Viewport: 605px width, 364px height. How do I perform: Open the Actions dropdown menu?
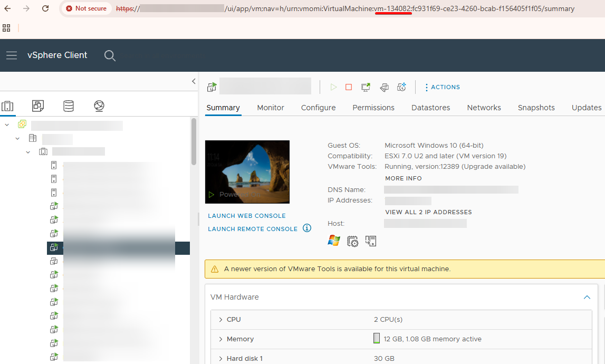(x=442, y=87)
